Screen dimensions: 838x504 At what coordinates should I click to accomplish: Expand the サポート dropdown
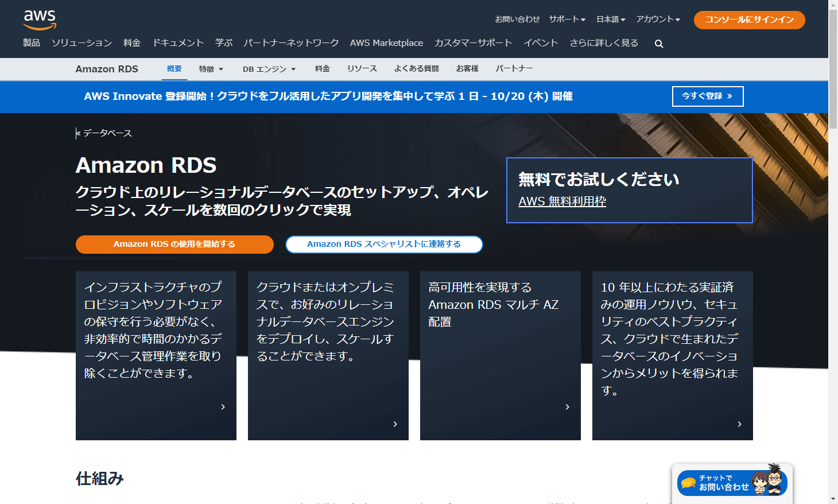point(567,20)
